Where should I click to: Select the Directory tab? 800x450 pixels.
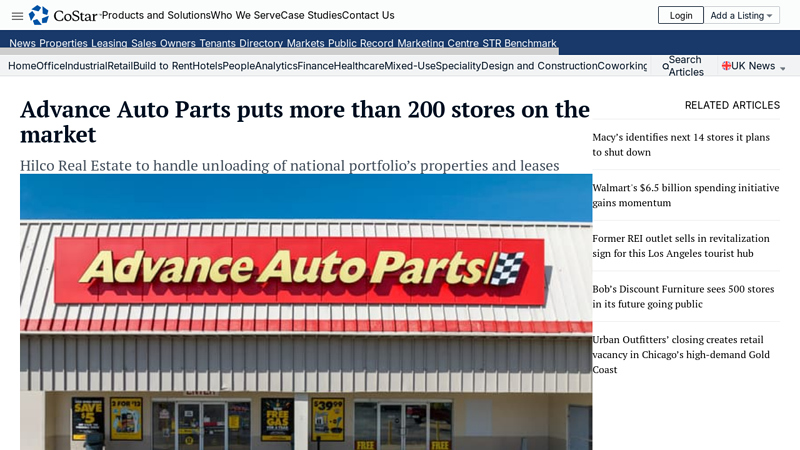(x=261, y=43)
